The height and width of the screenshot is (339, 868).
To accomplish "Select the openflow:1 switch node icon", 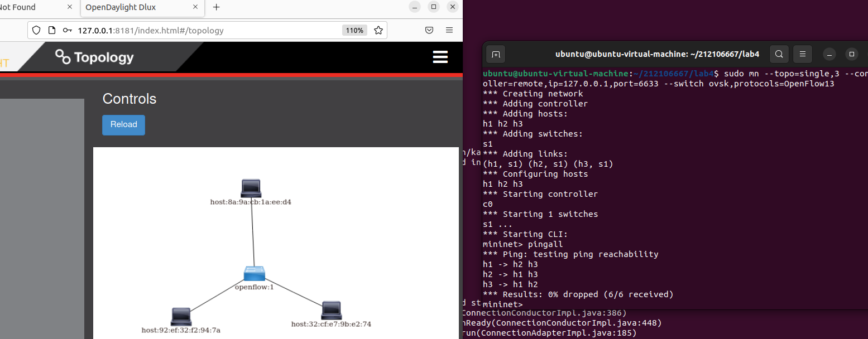I will (x=254, y=274).
